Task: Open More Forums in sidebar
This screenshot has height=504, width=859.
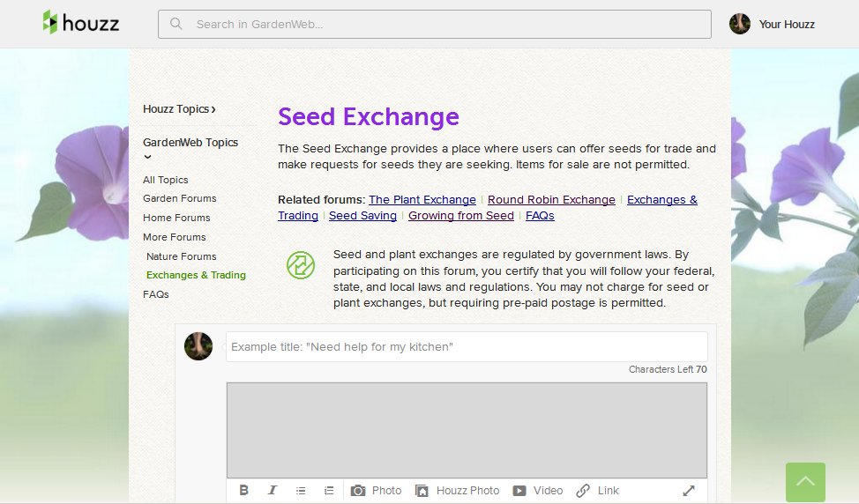Action: (175, 237)
